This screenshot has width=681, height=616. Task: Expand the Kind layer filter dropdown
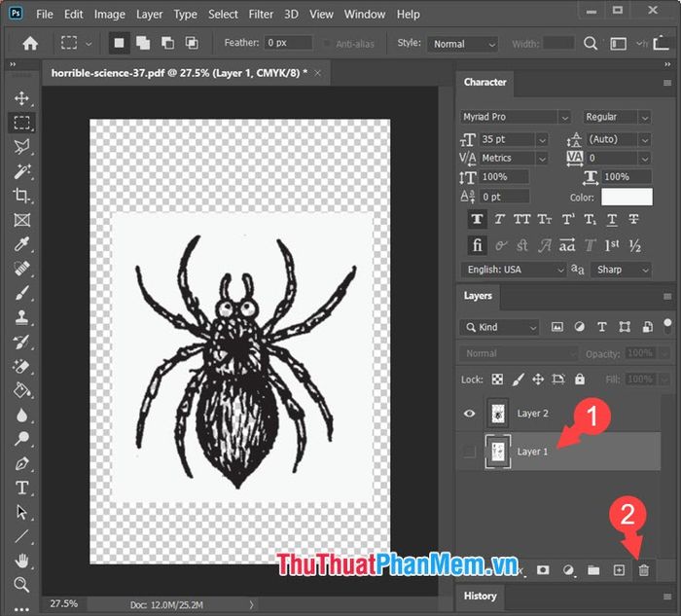coord(499,327)
